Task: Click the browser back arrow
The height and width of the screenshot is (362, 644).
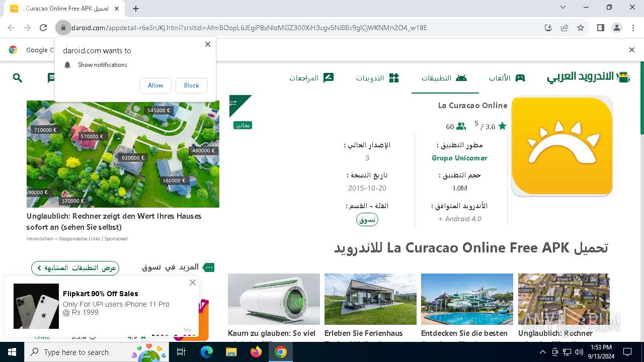Action: tap(11, 28)
